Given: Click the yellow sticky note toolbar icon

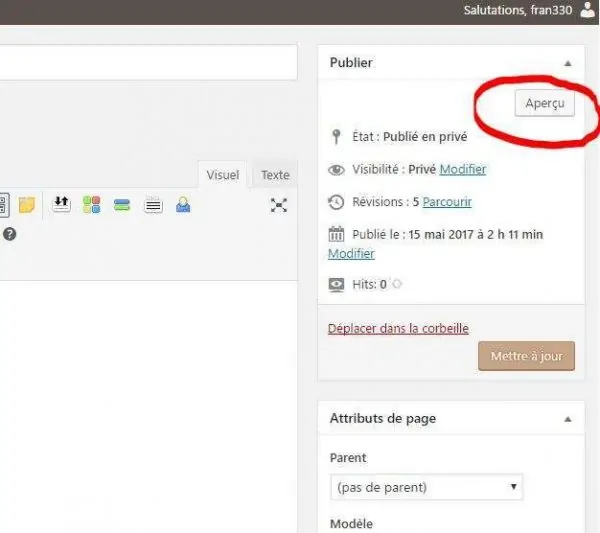Looking at the screenshot, I should point(27,205).
